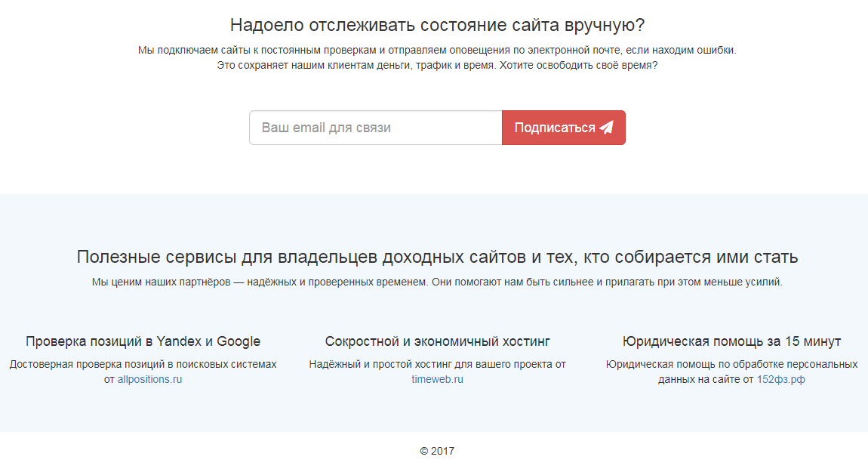Click the hosting description mentioning вашего проекта

pos(438,364)
